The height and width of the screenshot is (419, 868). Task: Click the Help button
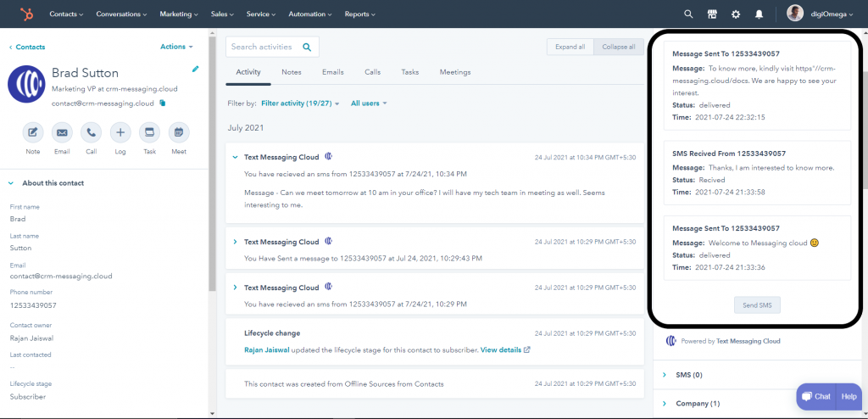(x=849, y=396)
